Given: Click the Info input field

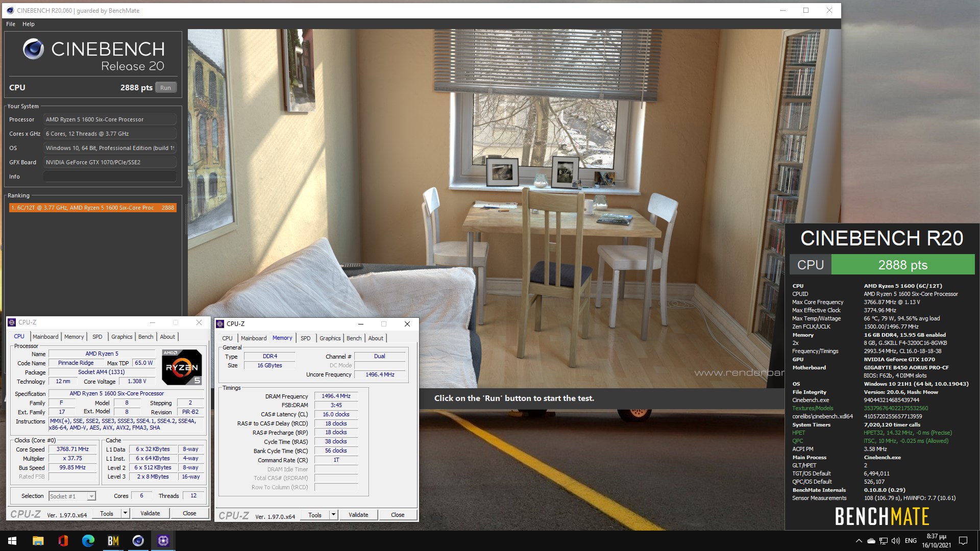Looking at the screenshot, I should tap(110, 177).
